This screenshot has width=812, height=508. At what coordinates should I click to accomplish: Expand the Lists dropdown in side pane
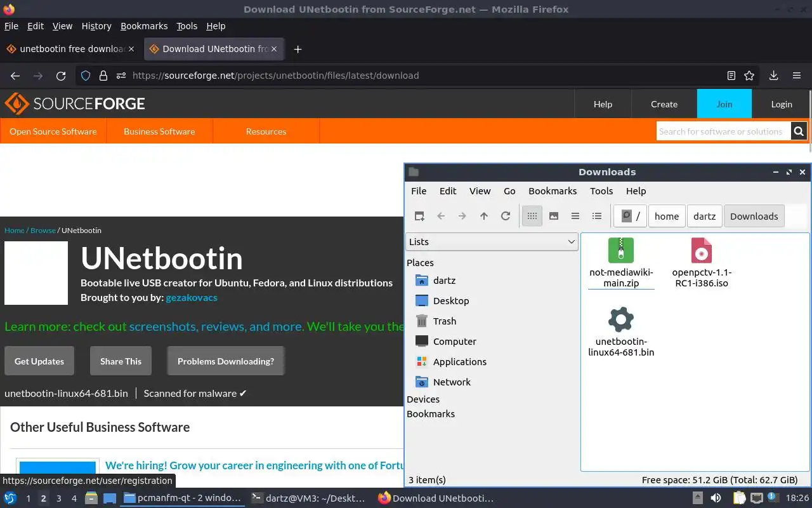492,242
